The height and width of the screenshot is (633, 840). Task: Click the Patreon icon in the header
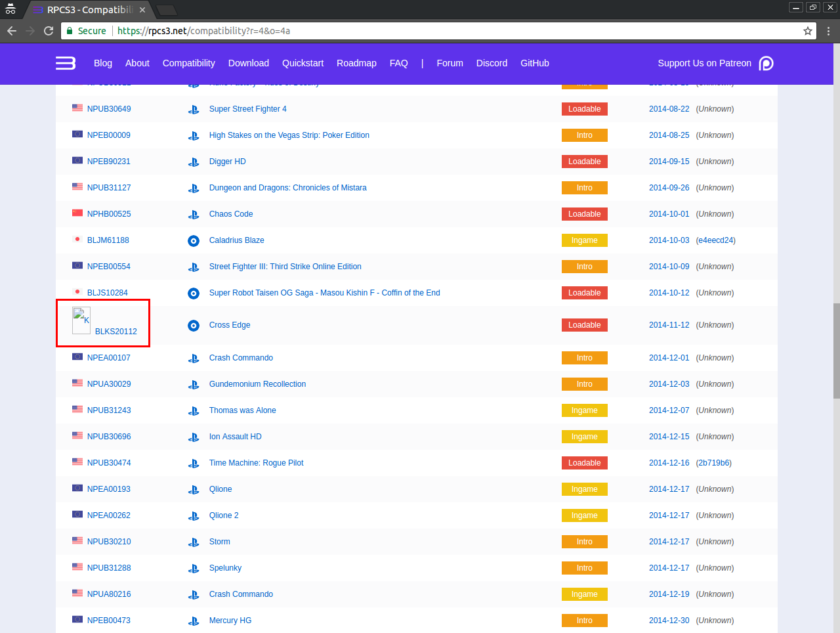click(x=766, y=63)
